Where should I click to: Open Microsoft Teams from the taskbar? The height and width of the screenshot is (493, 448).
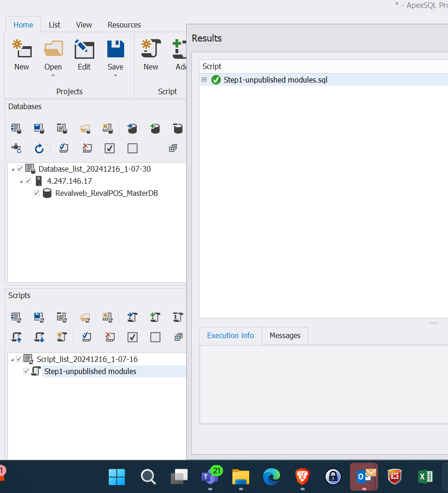(x=209, y=477)
